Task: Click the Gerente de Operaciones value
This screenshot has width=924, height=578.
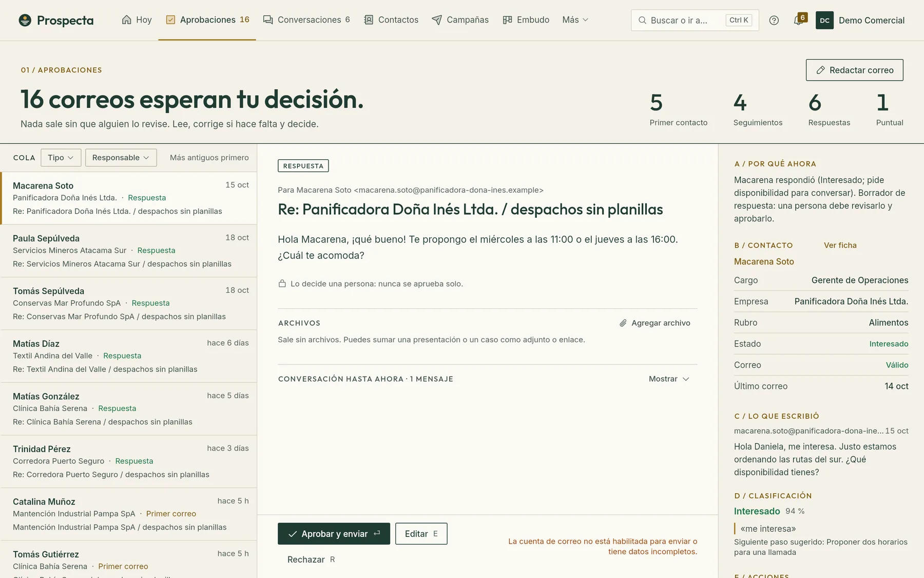Action: point(860,280)
